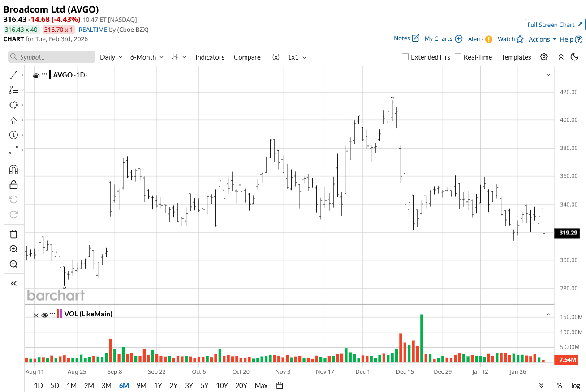Collapse the drawing toolbar with double arrows

(13, 283)
